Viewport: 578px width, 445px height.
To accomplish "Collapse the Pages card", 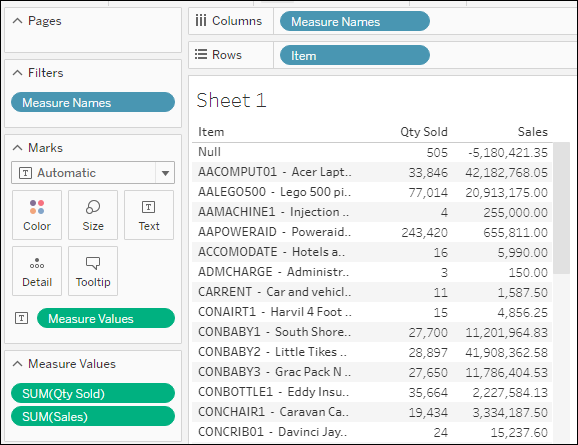I will pyautogui.click(x=17, y=21).
